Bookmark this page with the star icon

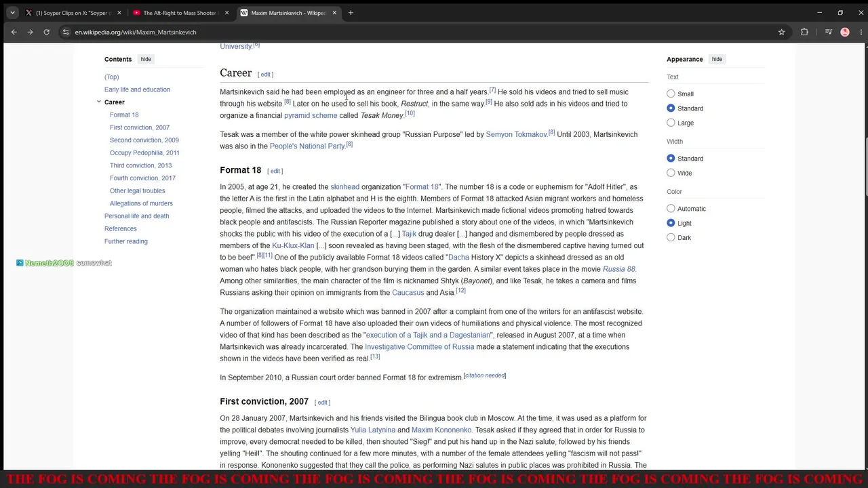781,32
